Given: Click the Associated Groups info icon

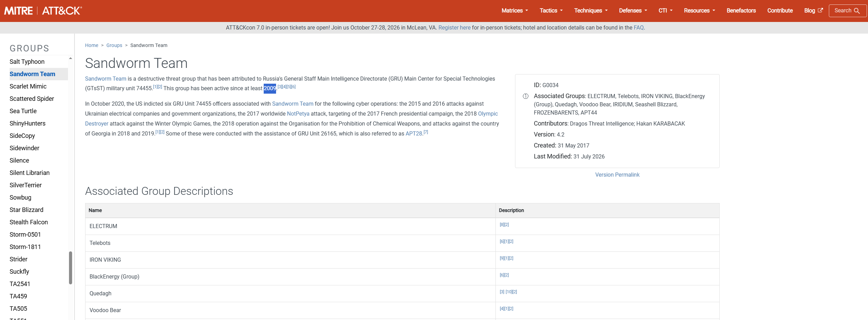Looking at the screenshot, I should 525,96.
